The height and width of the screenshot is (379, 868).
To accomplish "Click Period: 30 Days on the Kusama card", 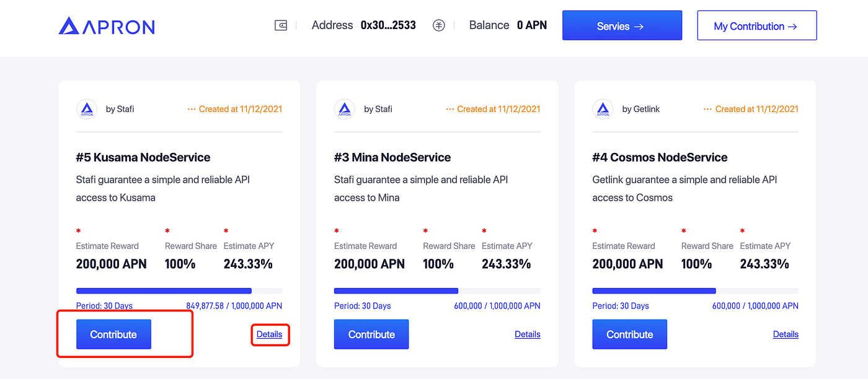I will point(104,306).
